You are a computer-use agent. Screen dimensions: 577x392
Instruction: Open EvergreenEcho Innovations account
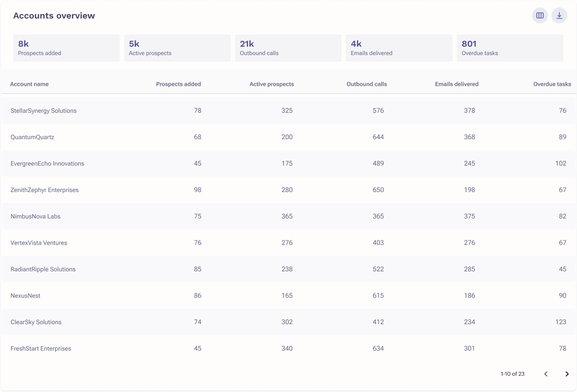click(x=47, y=163)
